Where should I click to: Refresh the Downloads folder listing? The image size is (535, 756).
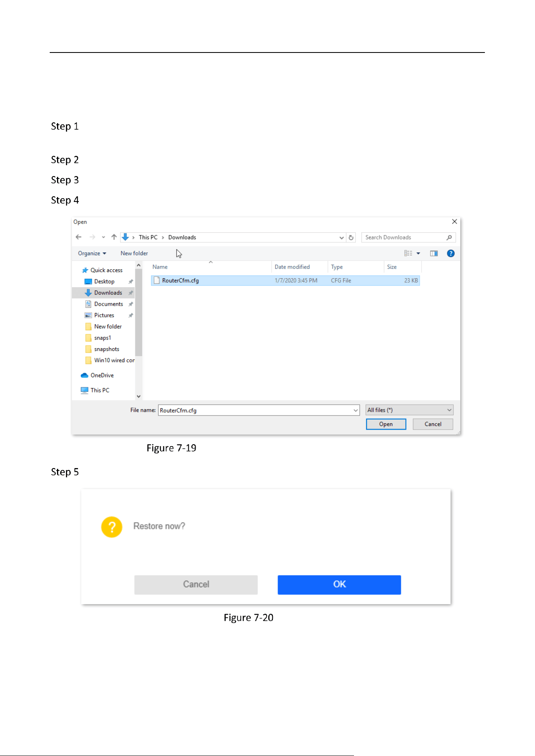pyautogui.click(x=351, y=237)
